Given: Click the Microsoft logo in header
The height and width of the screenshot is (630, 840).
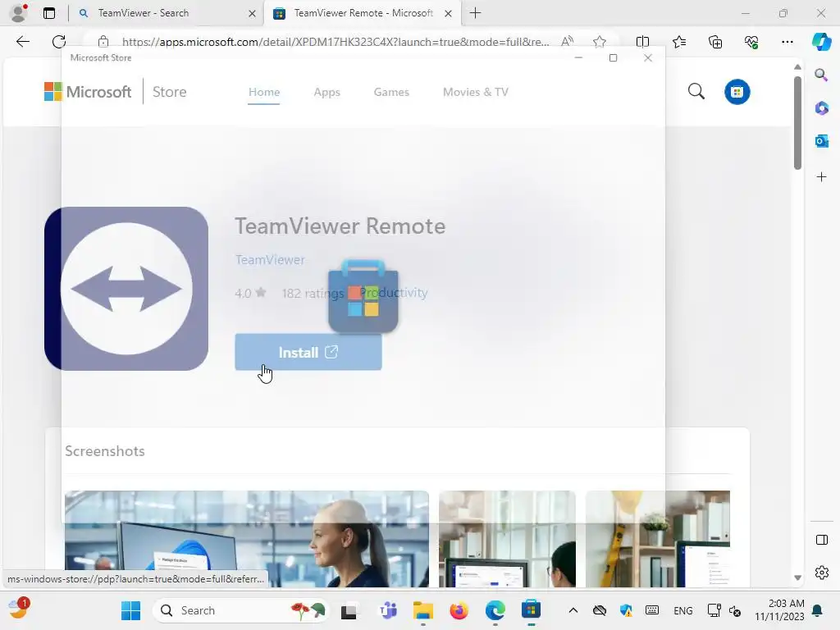Looking at the screenshot, I should point(88,92).
